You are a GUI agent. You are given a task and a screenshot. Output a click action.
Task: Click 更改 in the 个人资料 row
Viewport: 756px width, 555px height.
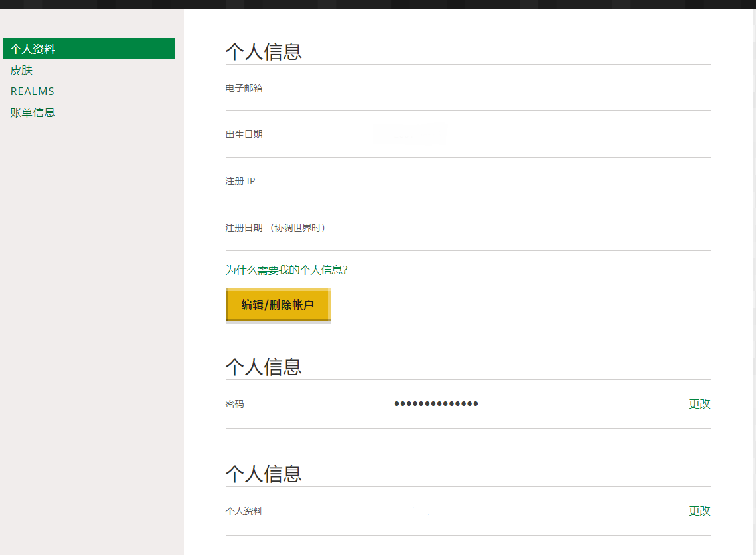[x=699, y=510]
